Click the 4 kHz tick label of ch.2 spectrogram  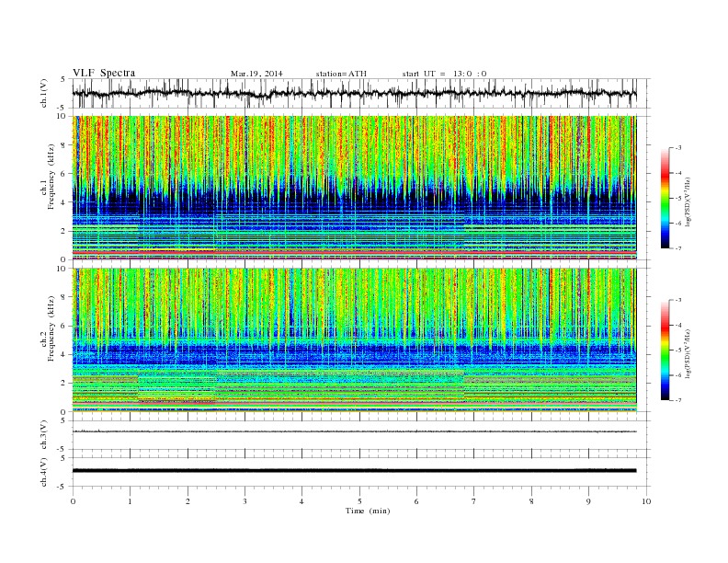click(63, 355)
